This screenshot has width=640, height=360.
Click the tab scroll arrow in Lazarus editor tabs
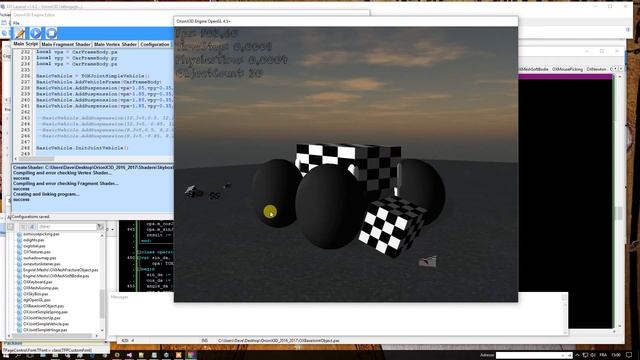tap(616, 69)
